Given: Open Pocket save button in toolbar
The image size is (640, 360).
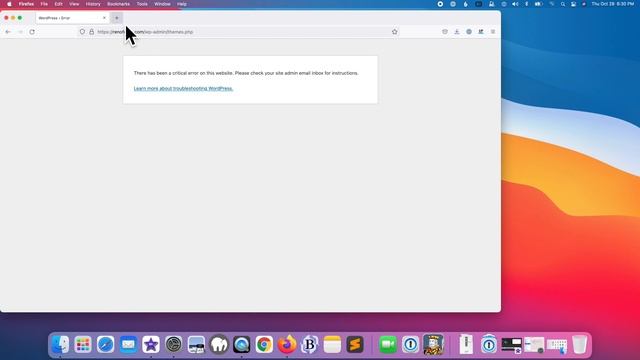Looking at the screenshot, I should click(x=445, y=32).
